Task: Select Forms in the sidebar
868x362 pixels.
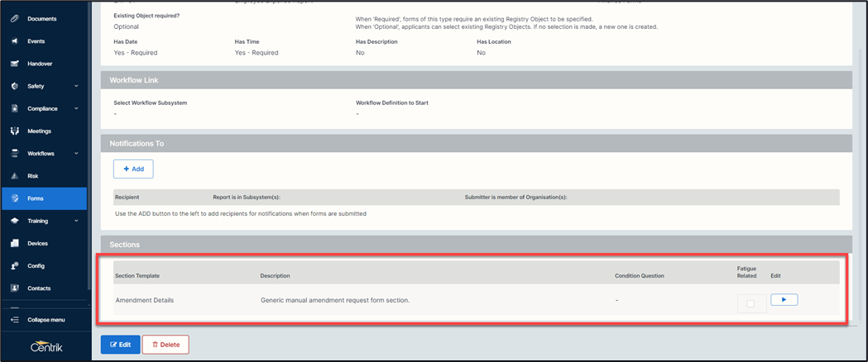Action: [x=44, y=198]
